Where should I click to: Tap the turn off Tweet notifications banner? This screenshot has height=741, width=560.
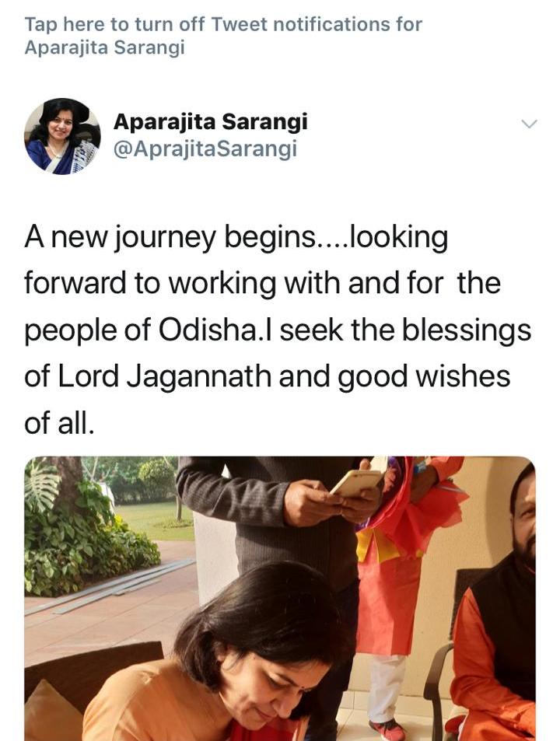click(x=223, y=36)
